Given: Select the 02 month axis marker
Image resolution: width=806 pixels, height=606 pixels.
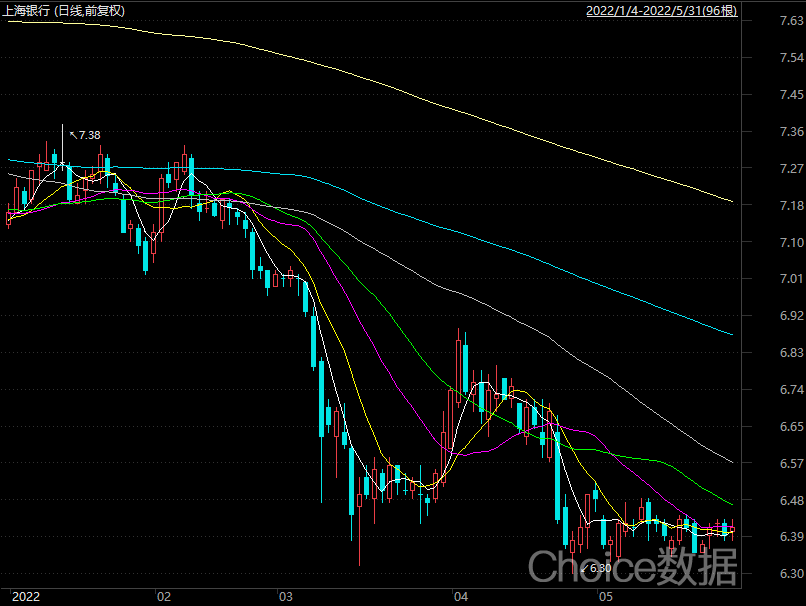Looking at the screenshot, I should (x=164, y=597).
